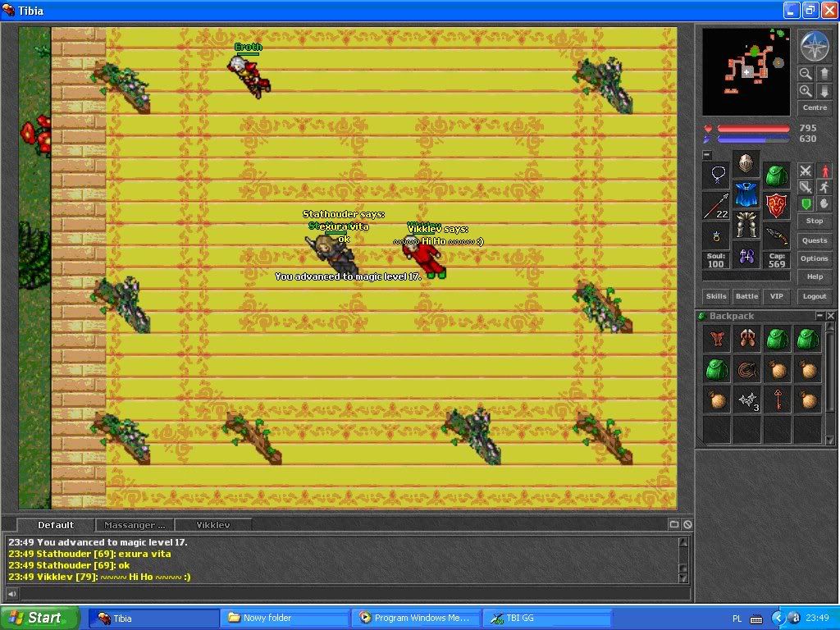The height and width of the screenshot is (630, 840).
Task: Click the blue mana bar
Action: [753, 139]
